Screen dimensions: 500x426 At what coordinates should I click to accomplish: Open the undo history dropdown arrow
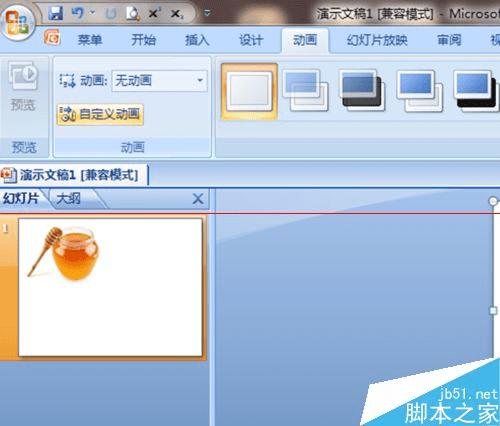click(x=93, y=13)
